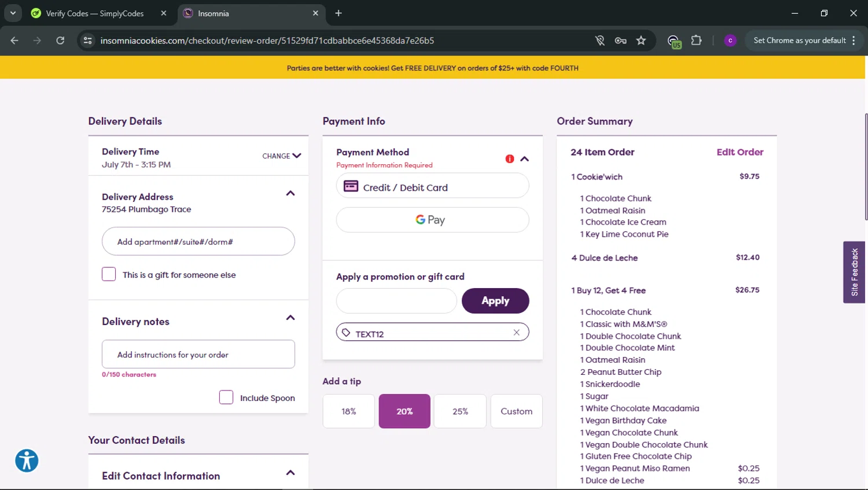Choose the 25% tip option
Screen dimensions: 868x490
(x=460, y=411)
